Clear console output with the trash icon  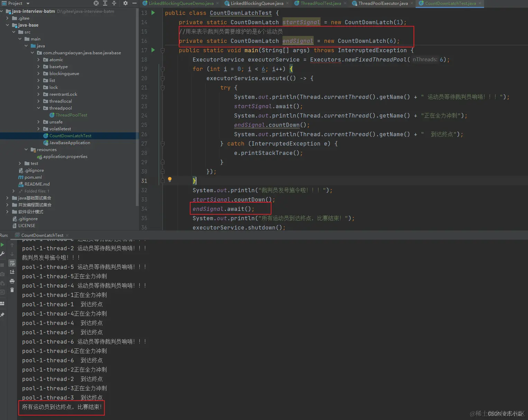(12, 290)
